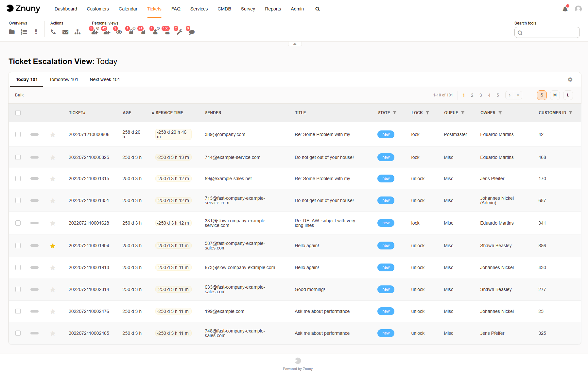
Task: Open the Reports menu
Action: tap(273, 9)
